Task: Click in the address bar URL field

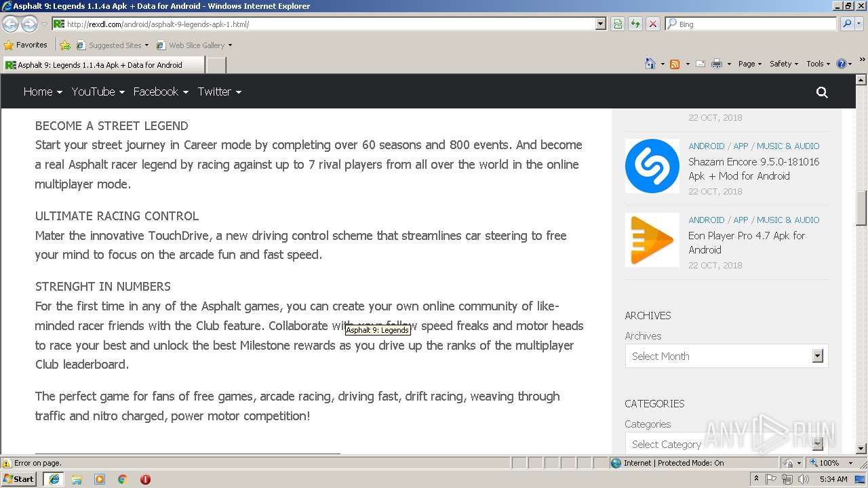Action: coord(330,24)
